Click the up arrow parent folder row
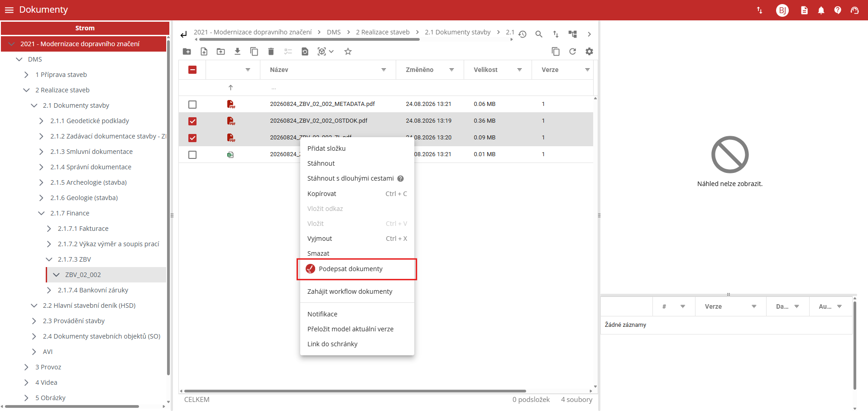The height and width of the screenshot is (411, 868). [x=230, y=88]
